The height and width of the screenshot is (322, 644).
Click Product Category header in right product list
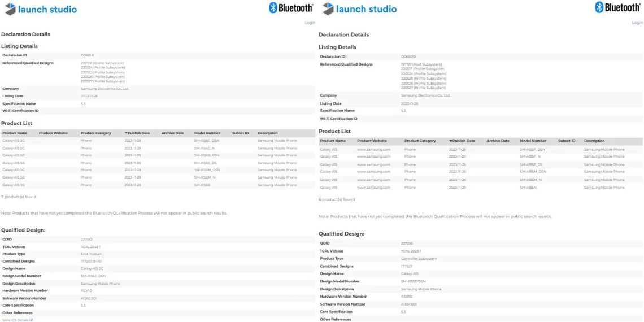tap(420, 141)
